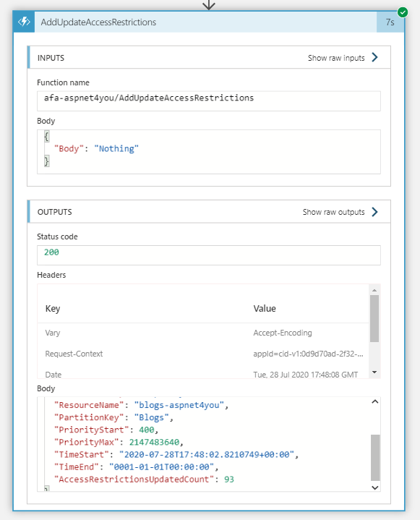Click the 7s duration label
Viewport: 420px width, 520px height.
tap(390, 22)
